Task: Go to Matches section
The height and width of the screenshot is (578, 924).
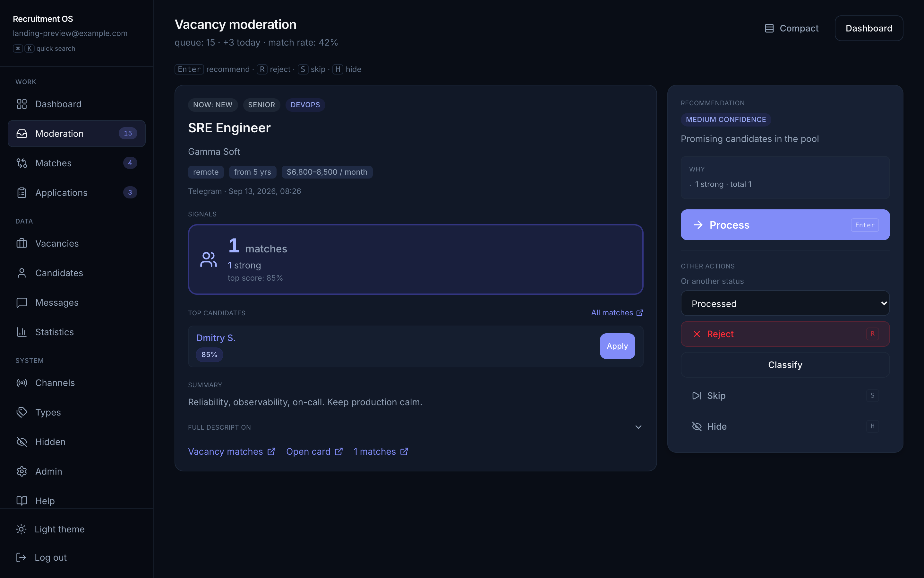Action: tap(76, 163)
